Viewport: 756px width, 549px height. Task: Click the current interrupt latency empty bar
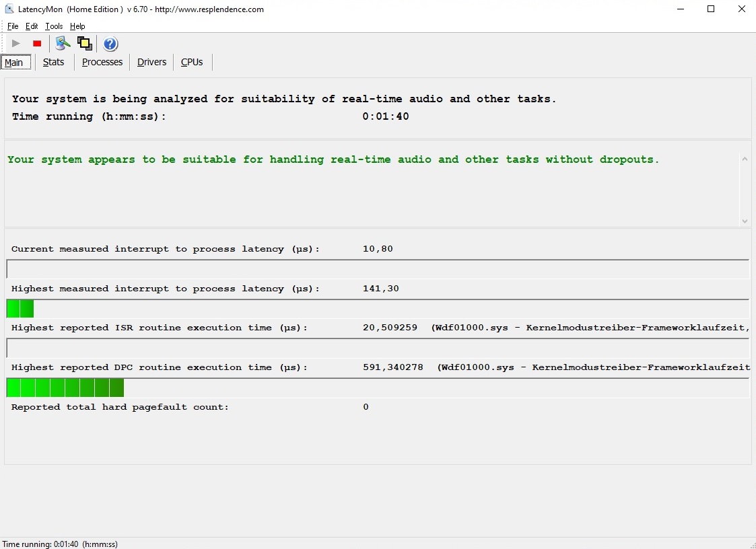(378, 269)
